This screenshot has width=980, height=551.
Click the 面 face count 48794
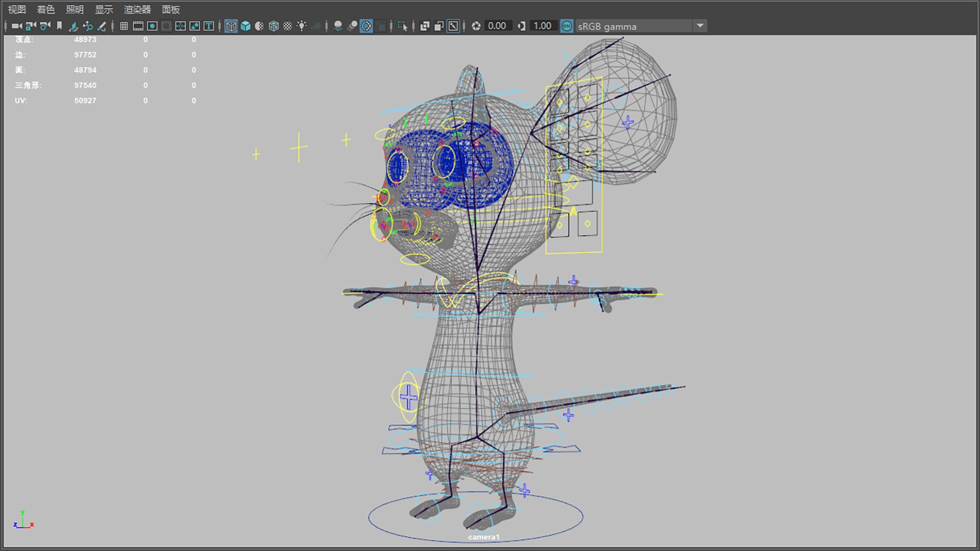coord(85,70)
